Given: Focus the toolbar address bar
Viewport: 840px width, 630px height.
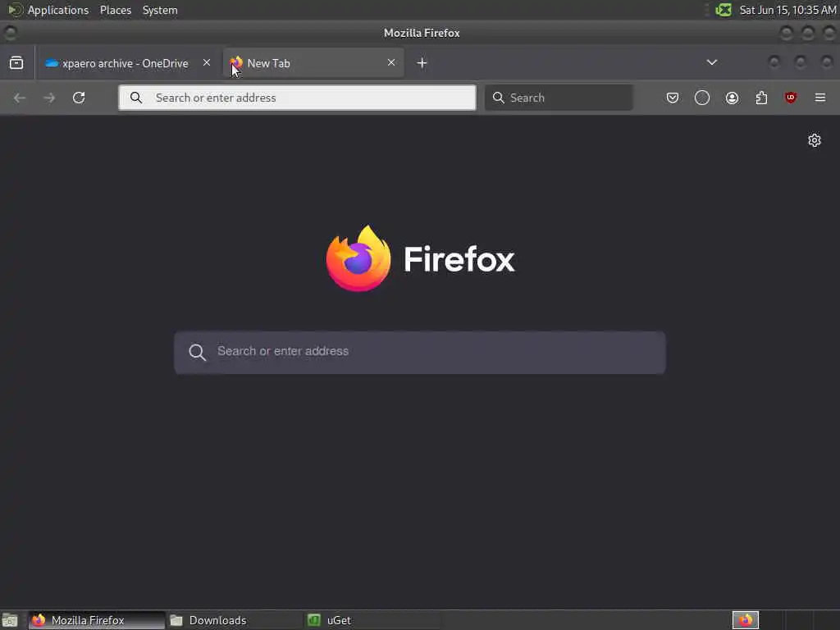Looking at the screenshot, I should [297, 98].
